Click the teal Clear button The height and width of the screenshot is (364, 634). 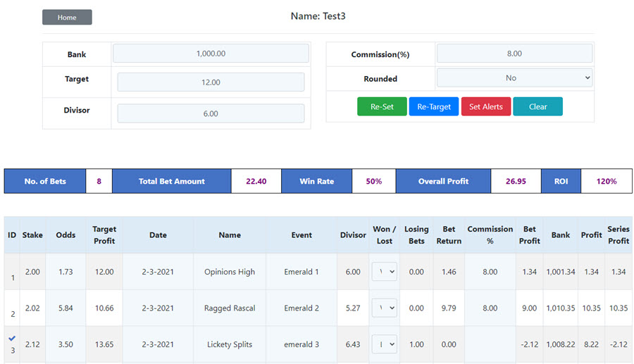click(x=537, y=106)
